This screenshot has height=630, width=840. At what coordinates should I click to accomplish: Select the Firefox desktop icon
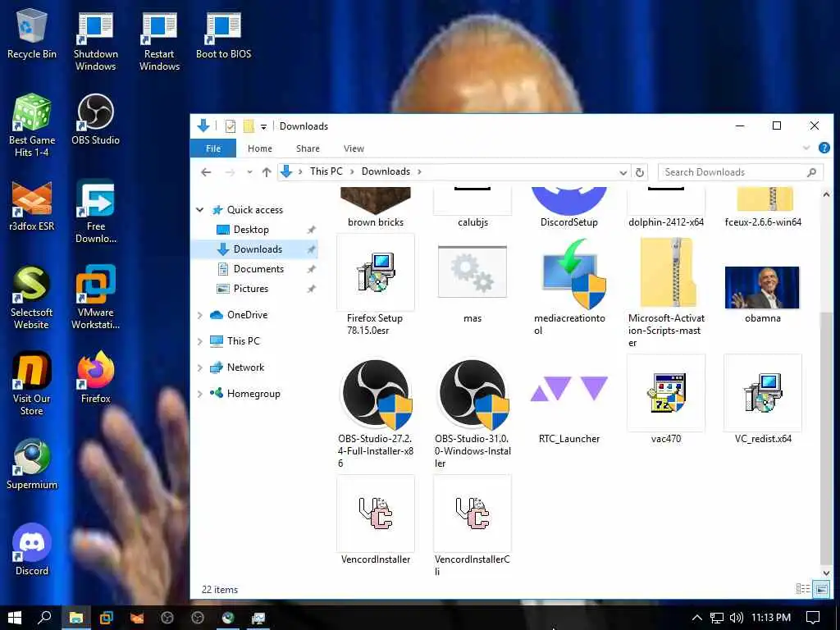pyautogui.click(x=95, y=377)
